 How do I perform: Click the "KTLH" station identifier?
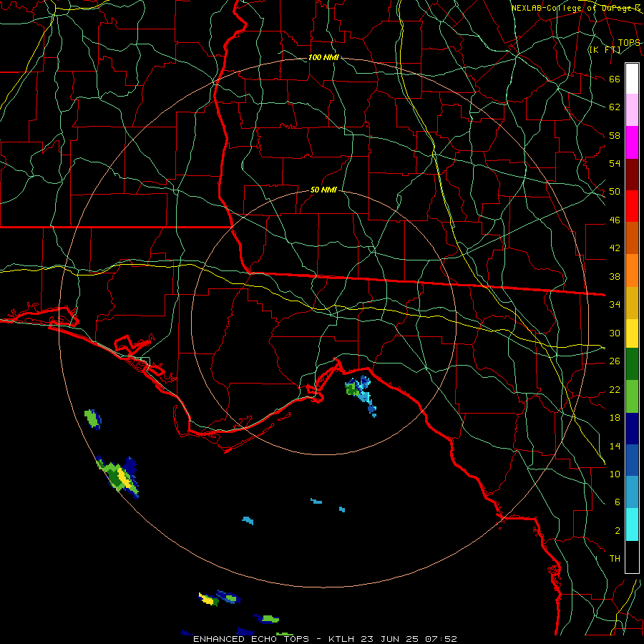(341, 639)
